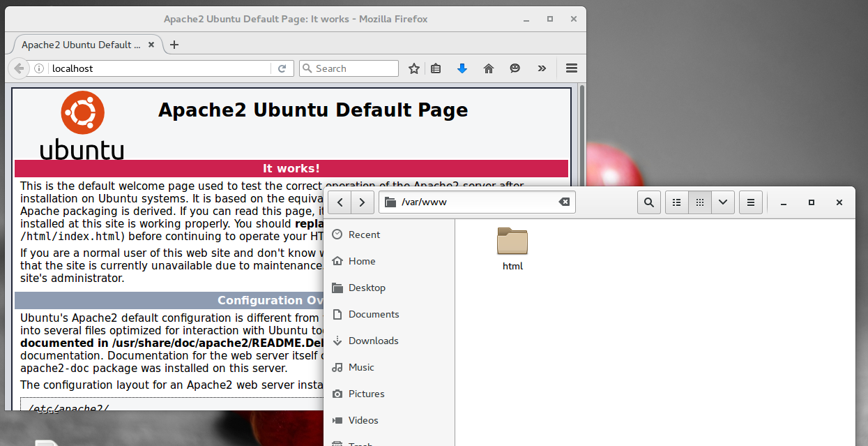
Task: Click the localhost address bar
Action: (x=160, y=68)
